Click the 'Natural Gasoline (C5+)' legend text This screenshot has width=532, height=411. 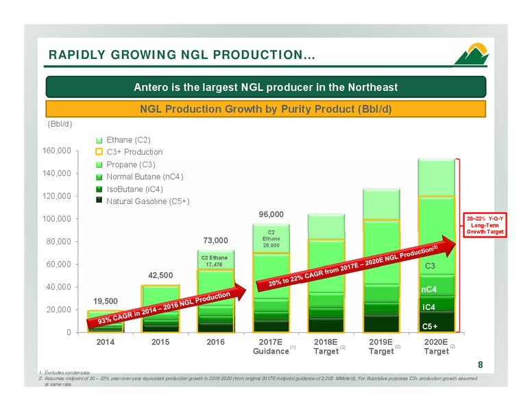pyautogui.click(x=148, y=201)
